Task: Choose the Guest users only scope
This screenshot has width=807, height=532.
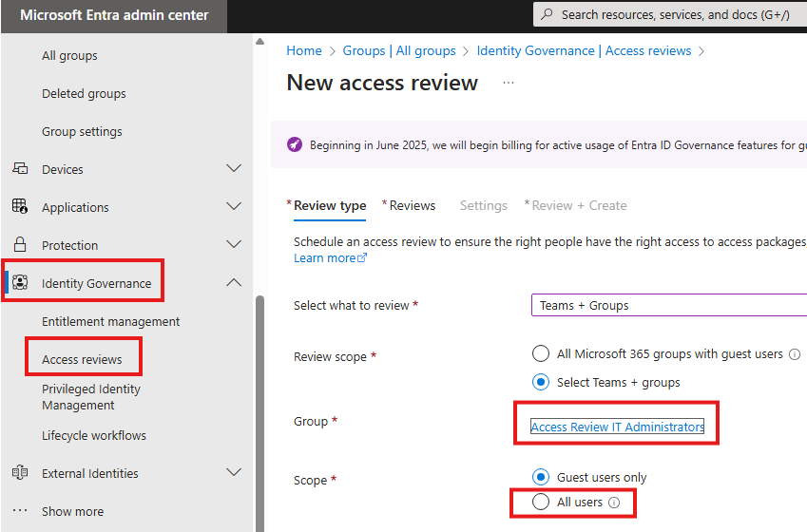Action: 541,477
